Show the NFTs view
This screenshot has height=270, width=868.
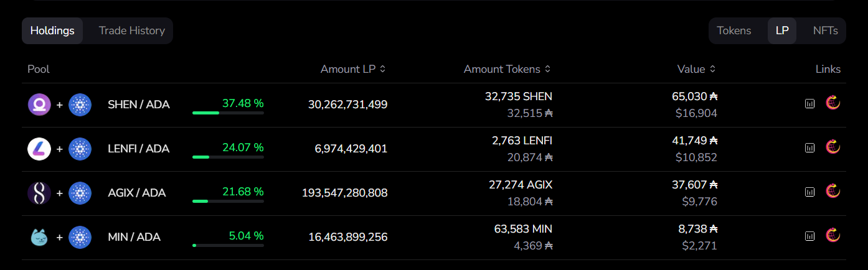825,30
